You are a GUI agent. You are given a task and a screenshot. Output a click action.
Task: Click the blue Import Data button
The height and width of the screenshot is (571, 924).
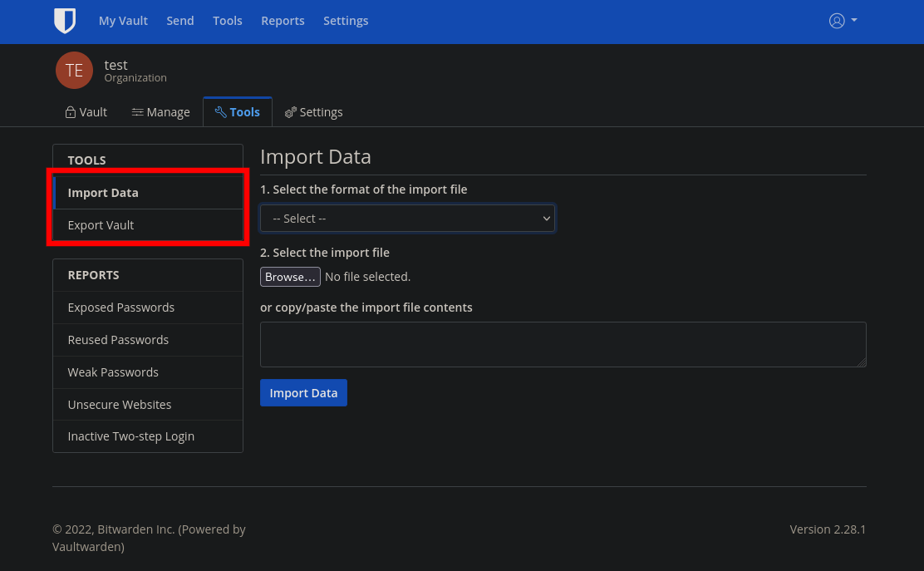click(303, 393)
